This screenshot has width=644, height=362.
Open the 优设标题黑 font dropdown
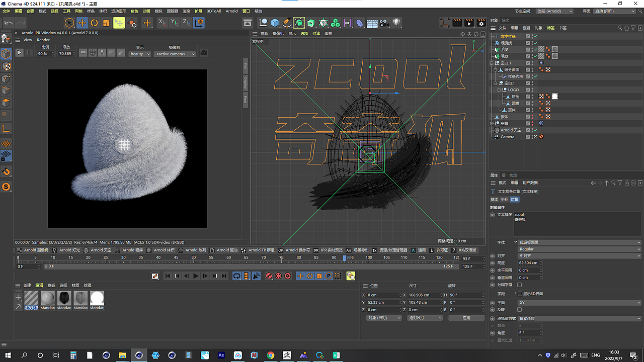pyautogui.click(x=580, y=242)
